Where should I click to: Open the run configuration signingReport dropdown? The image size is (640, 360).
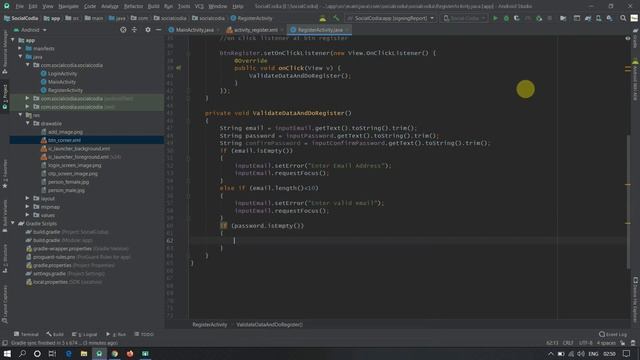coord(391,18)
